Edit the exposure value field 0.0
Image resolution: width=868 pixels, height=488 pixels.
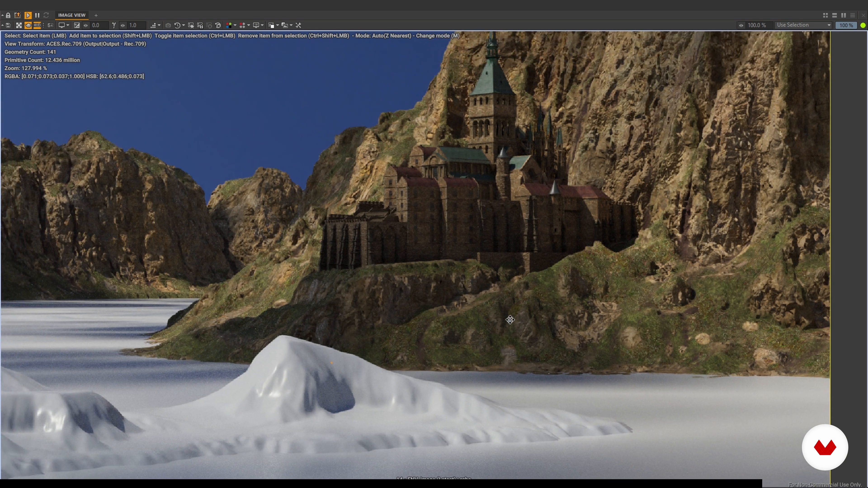99,25
